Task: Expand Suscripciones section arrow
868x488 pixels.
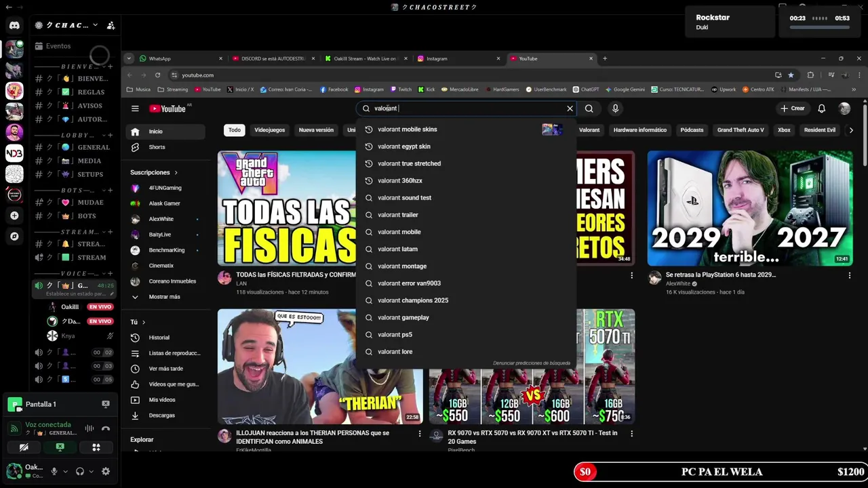Action: point(176,173)
